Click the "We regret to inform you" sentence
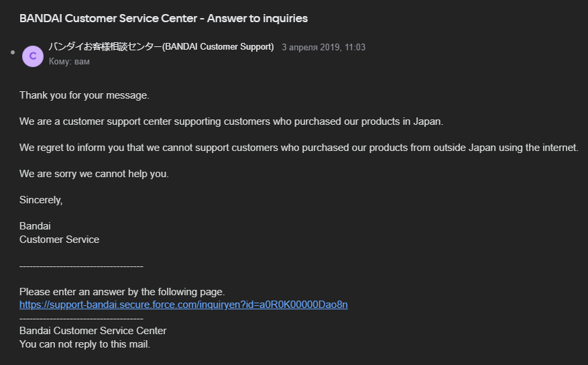Viewport: 588px width, 365px height. (299, 148)
